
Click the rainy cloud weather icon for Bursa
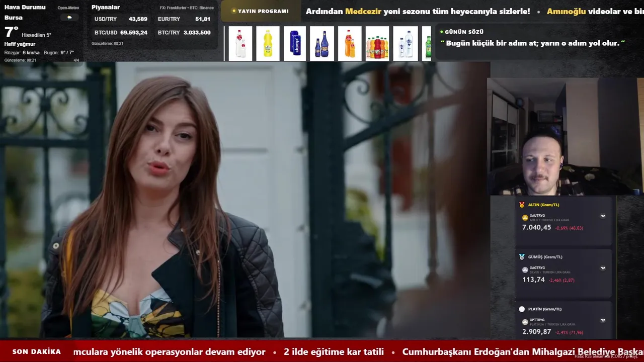pos(69,18)
